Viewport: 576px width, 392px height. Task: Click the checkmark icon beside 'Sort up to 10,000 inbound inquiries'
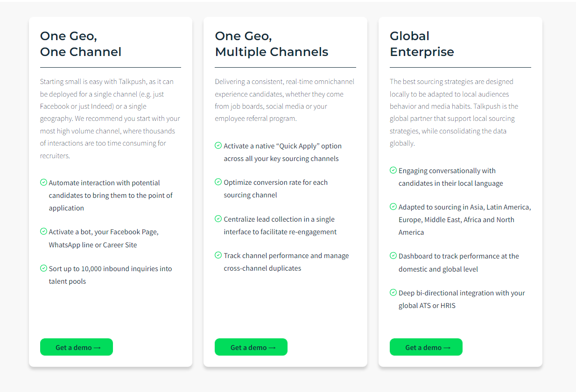pyautogui.click(x=43, y=269)
